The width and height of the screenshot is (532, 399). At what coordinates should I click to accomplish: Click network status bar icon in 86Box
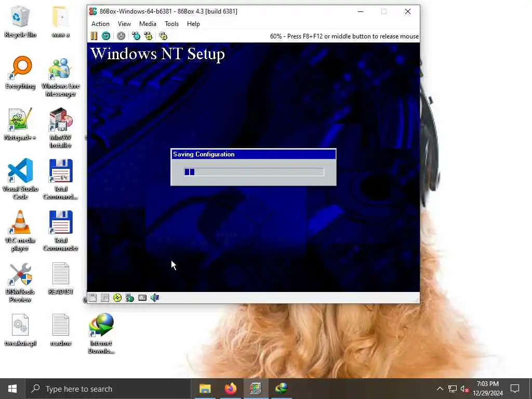(x=129, y=298)
